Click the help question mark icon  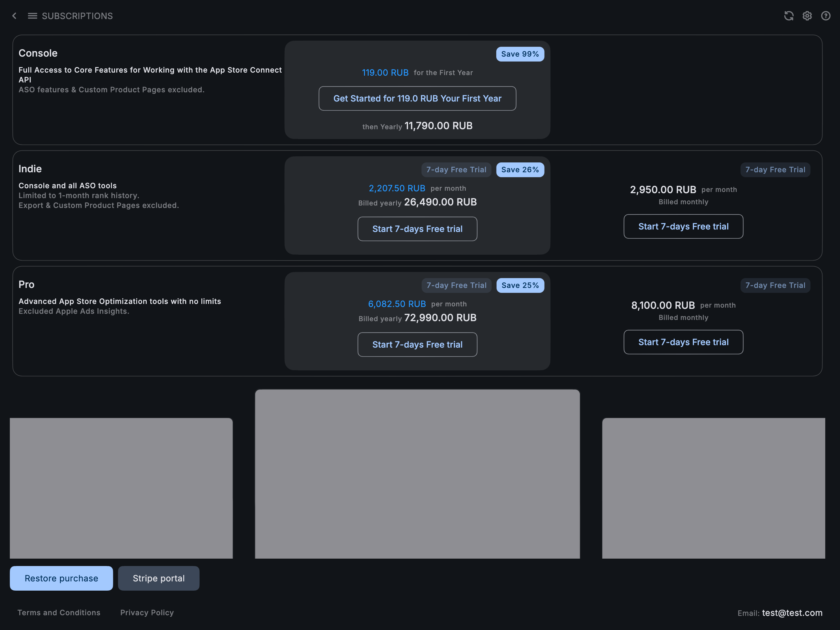pos(826,16)
